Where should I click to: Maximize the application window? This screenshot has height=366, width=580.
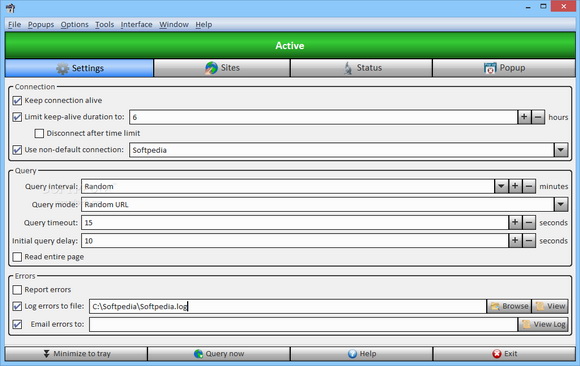[x=543, y=6]
